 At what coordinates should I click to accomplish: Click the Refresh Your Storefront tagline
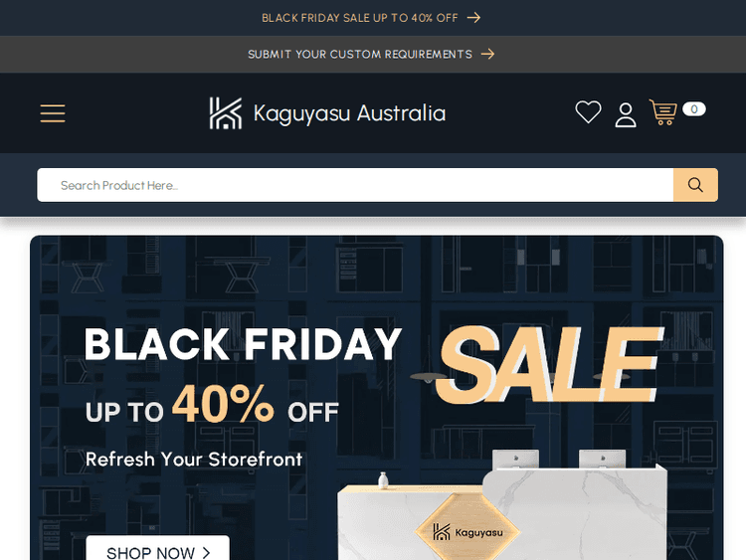point(194,460)
